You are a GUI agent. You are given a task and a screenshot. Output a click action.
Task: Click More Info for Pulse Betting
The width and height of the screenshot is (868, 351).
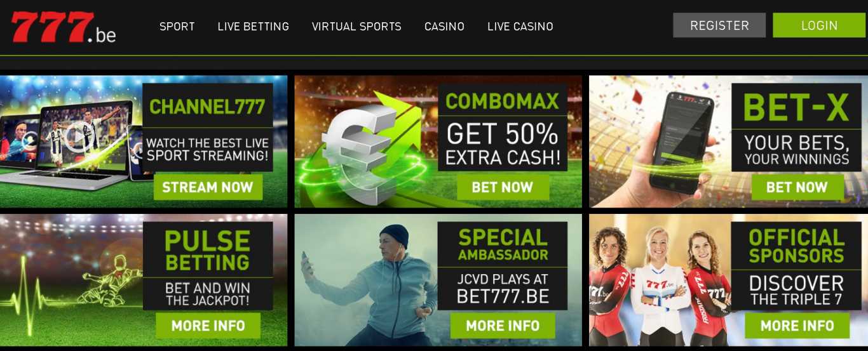tap(208, 326)
